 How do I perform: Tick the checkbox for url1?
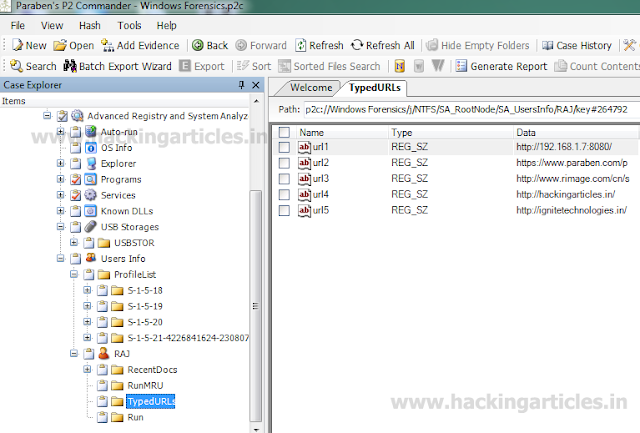click(284, 147)
